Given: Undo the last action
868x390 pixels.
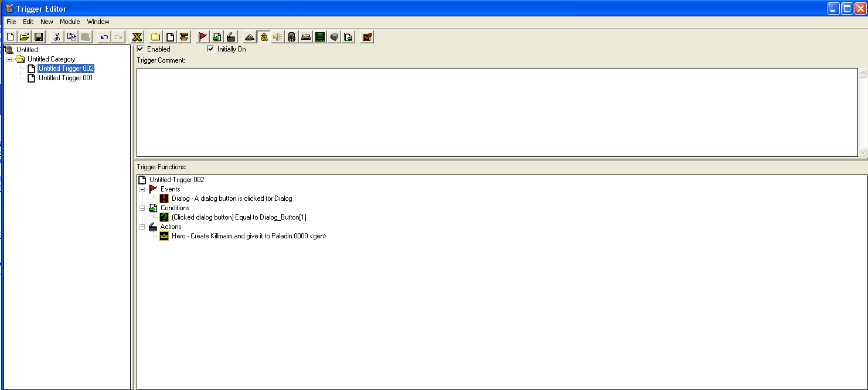Looking at the screenshot, I should click(104, 37).
